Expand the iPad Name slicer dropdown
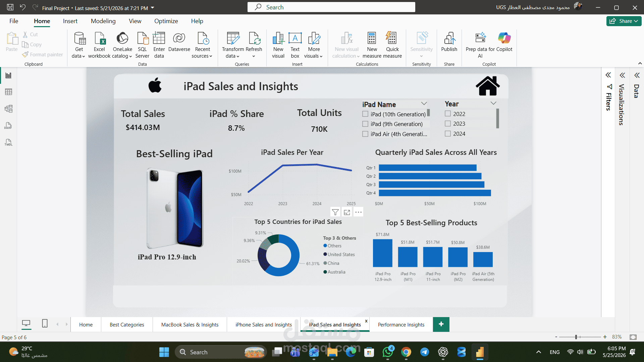The image size is (644, 362). 424,104
